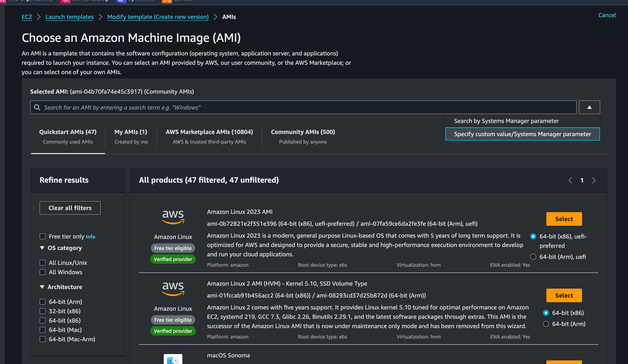Click the AWS logo for Amazon Linux 2
This screenshot has width=628, height=364.
(173, 288)
